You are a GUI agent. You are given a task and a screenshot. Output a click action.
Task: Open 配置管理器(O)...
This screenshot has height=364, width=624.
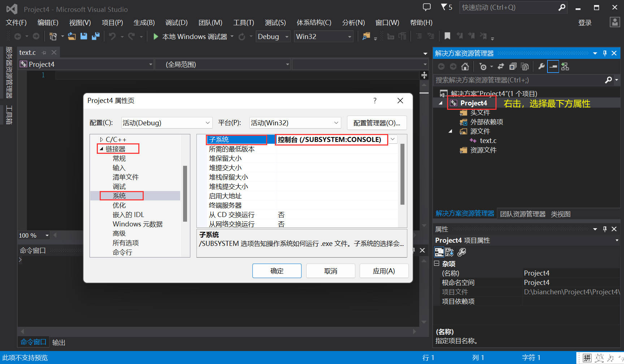click(377, 123)
